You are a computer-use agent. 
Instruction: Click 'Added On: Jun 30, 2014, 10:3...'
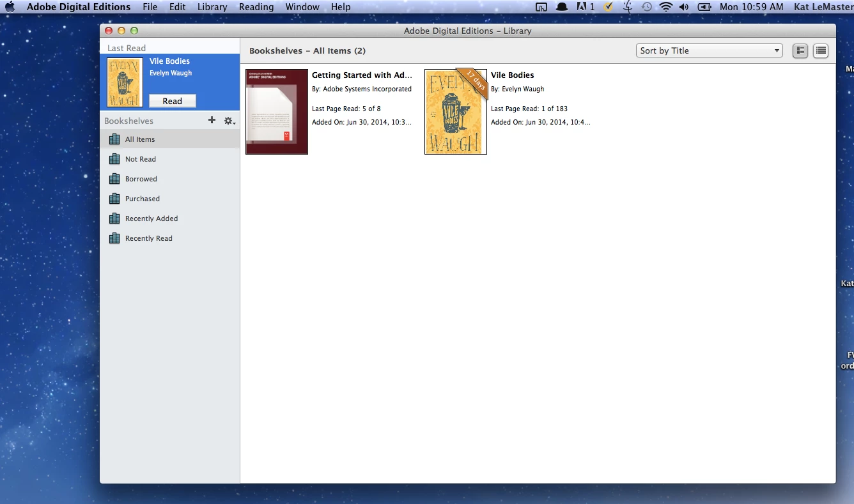[362, 122]
